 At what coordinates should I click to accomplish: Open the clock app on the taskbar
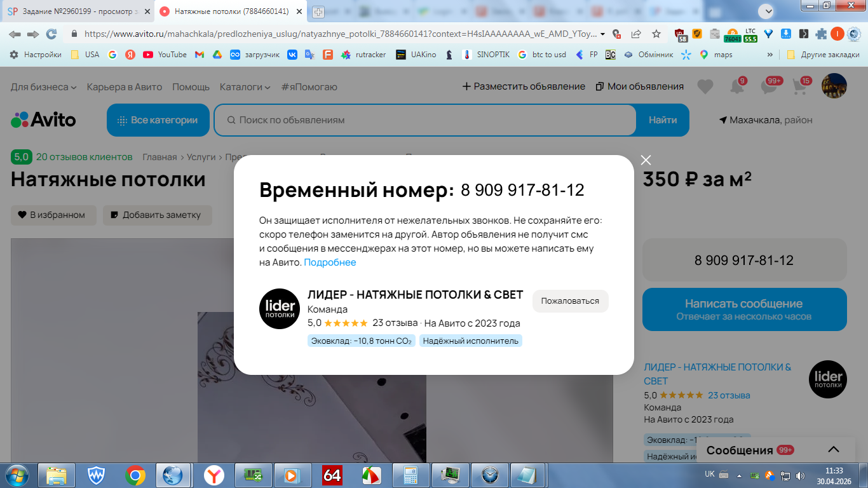point(490,475)
